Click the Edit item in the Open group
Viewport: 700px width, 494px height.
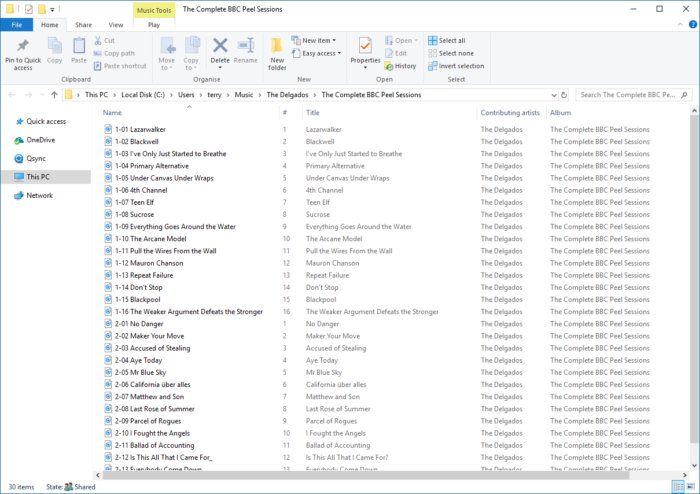pyautogui.click(x=396, y=53)
